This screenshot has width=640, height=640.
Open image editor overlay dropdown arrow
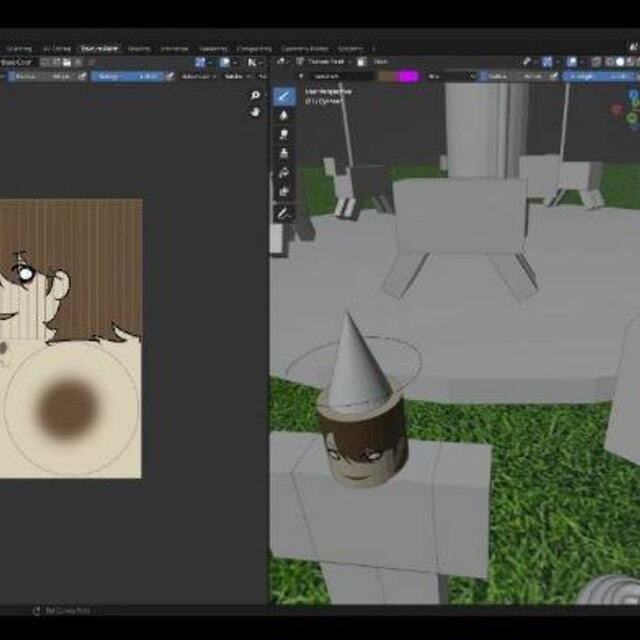[x=233, y=62]
